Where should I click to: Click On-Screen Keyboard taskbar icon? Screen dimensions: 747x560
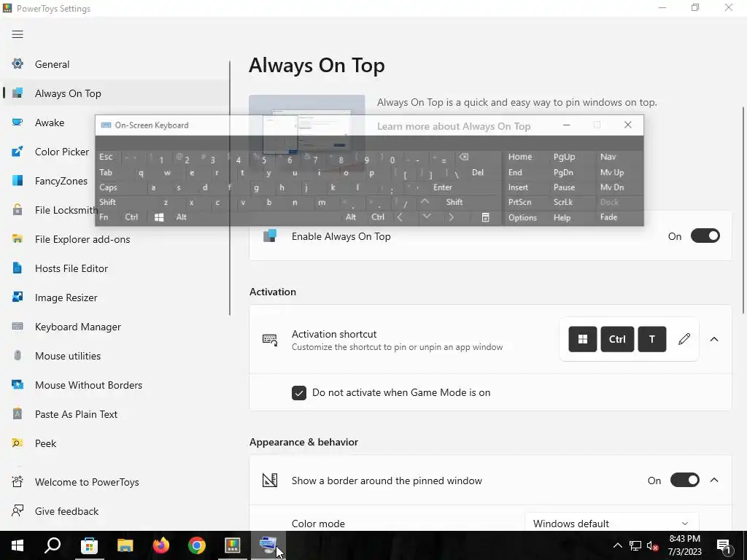pyautogui.click(x=268, y=545)
